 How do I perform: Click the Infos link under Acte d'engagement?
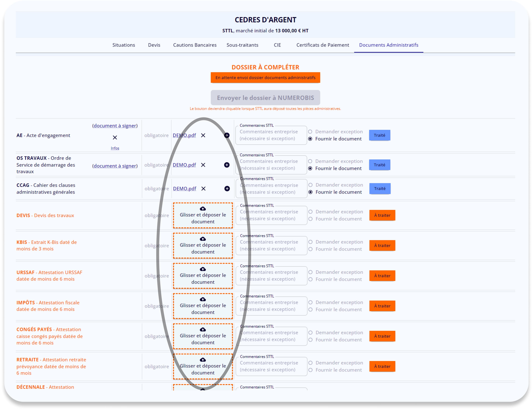pyautogui.click(x=115, y=148)
